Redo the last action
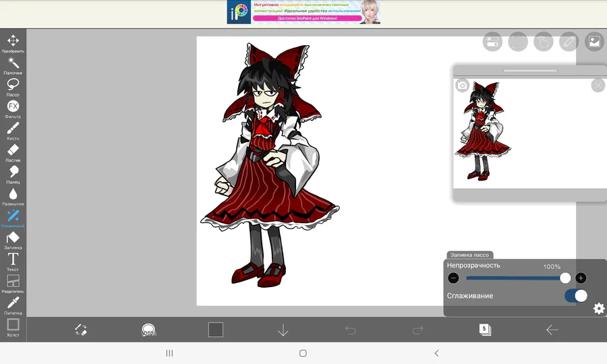Screen dimensions: 607x364 417,330
